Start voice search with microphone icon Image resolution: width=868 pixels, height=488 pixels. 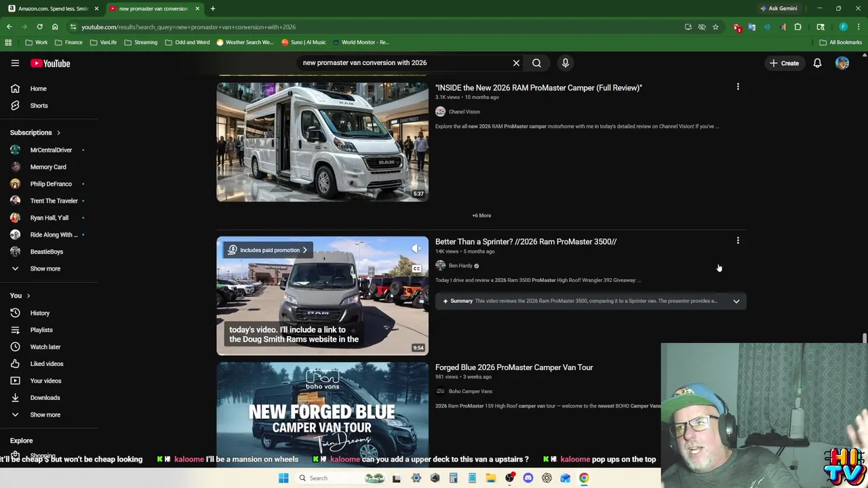565,63
